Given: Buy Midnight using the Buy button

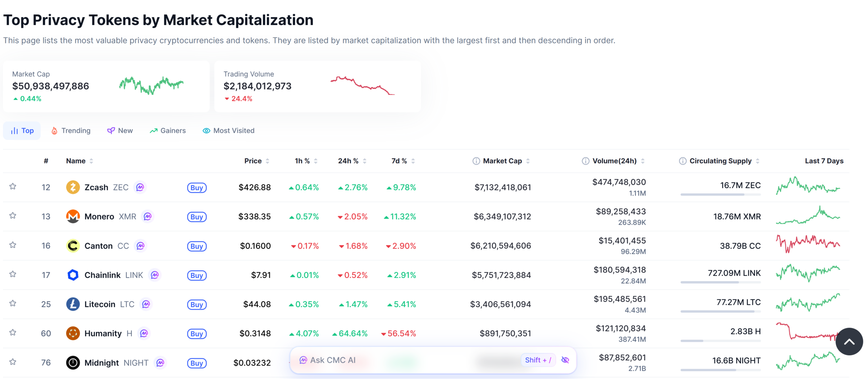Looking at the screenshot, I should pos(197,363).
